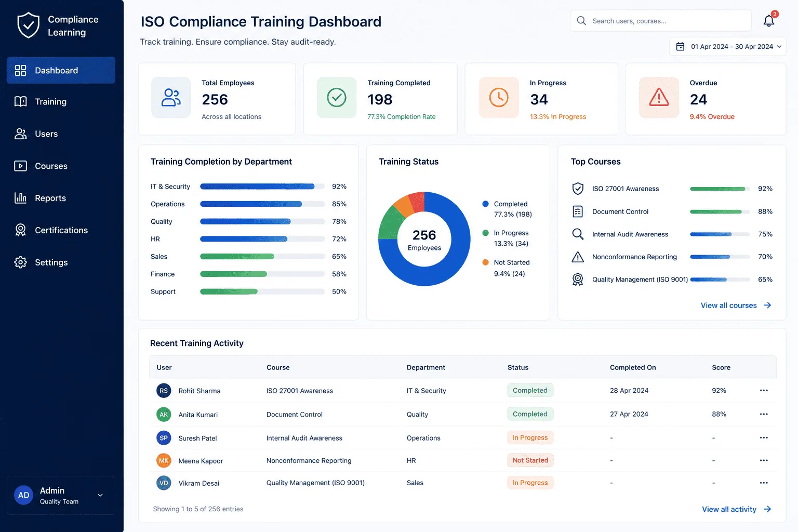The height and width of the screenshot is (532, 798).
Task: Click the search magnifier icon
Action: coord(581,21)
